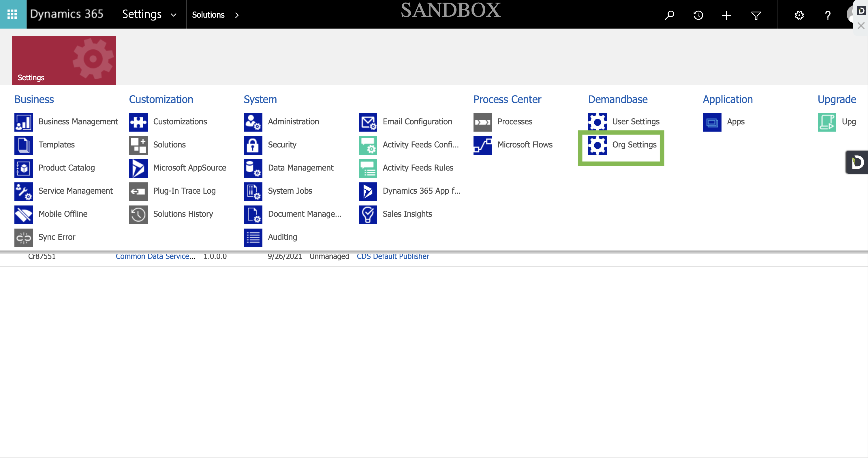Open advanced find funnel icon
Screen dimensions: 868x458
(756, 15)
